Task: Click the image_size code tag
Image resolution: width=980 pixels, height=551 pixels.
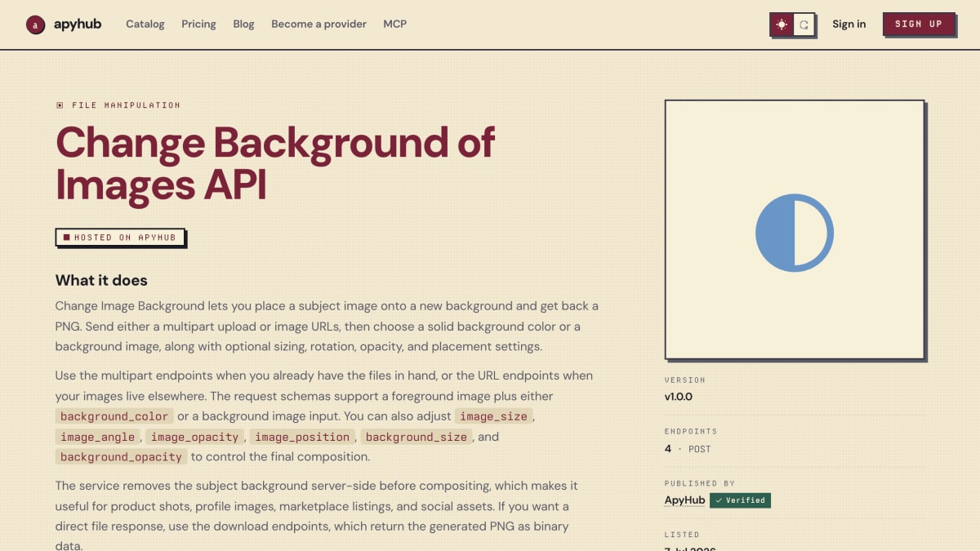Action: (493, 416)
